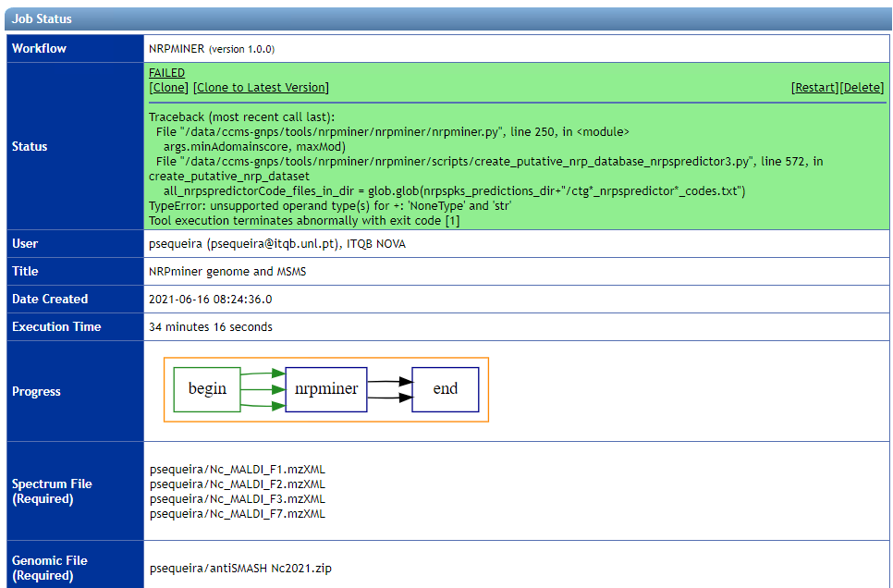The width and height of the screenshot is (893, 588).
Task: Select the Nc_MALDI_F7.mzXML file entry
Action: coord(238,514)
